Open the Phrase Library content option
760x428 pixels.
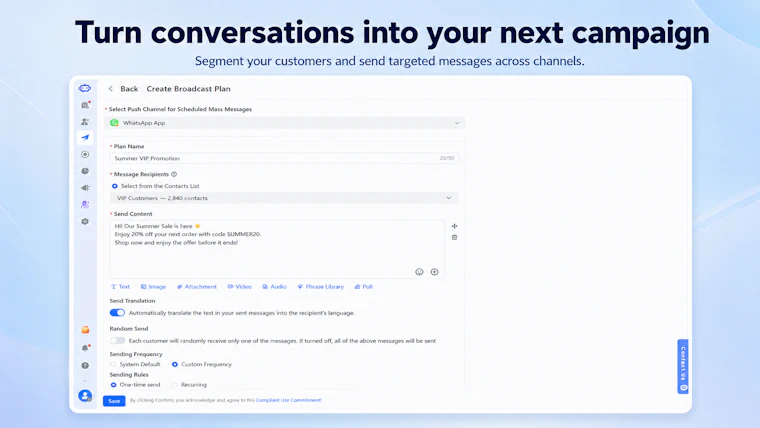(320, 287)
